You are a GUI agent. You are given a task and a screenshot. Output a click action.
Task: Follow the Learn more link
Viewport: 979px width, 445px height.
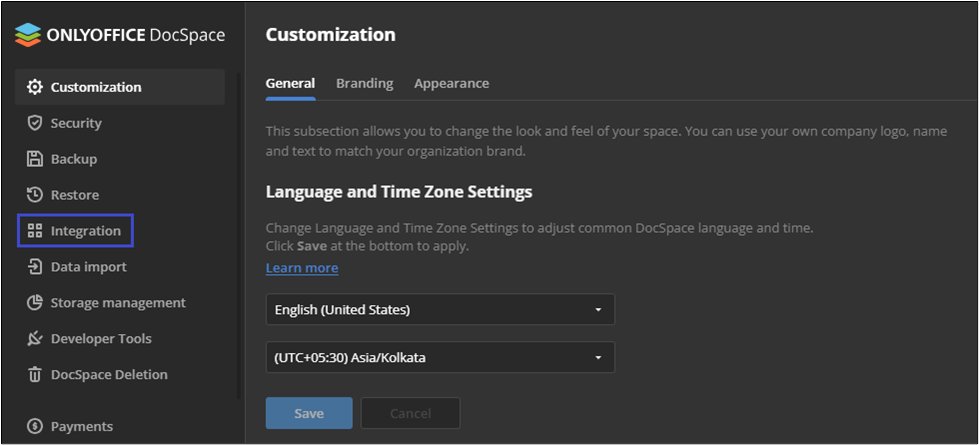click(x=301, y=268)
